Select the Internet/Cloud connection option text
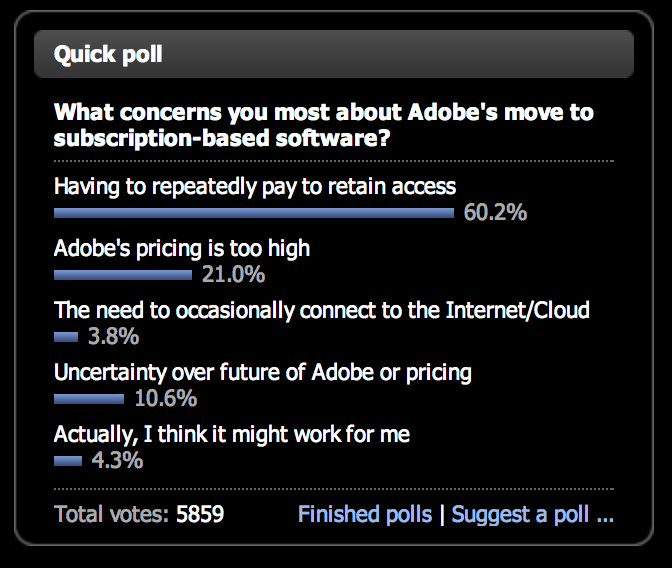 pos(322,310)
